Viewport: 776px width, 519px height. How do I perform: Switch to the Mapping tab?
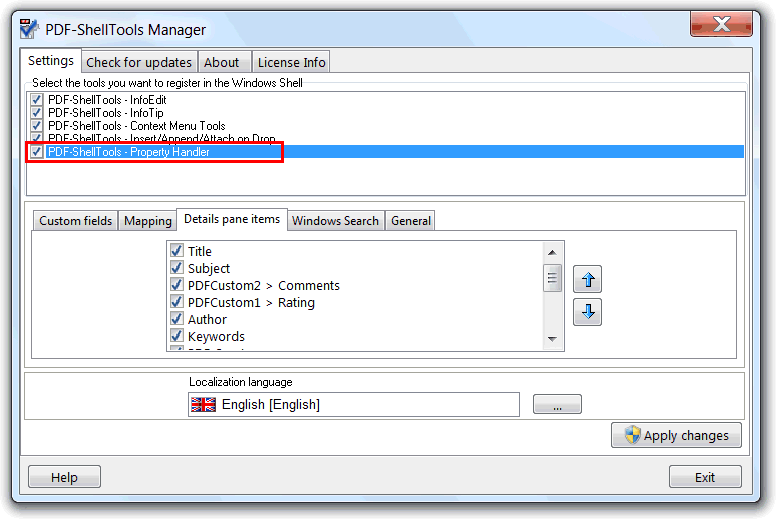tap(148, 221)
